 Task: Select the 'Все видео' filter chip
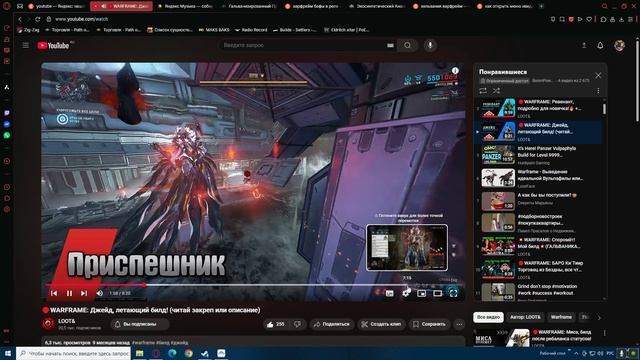click(488, 317)
